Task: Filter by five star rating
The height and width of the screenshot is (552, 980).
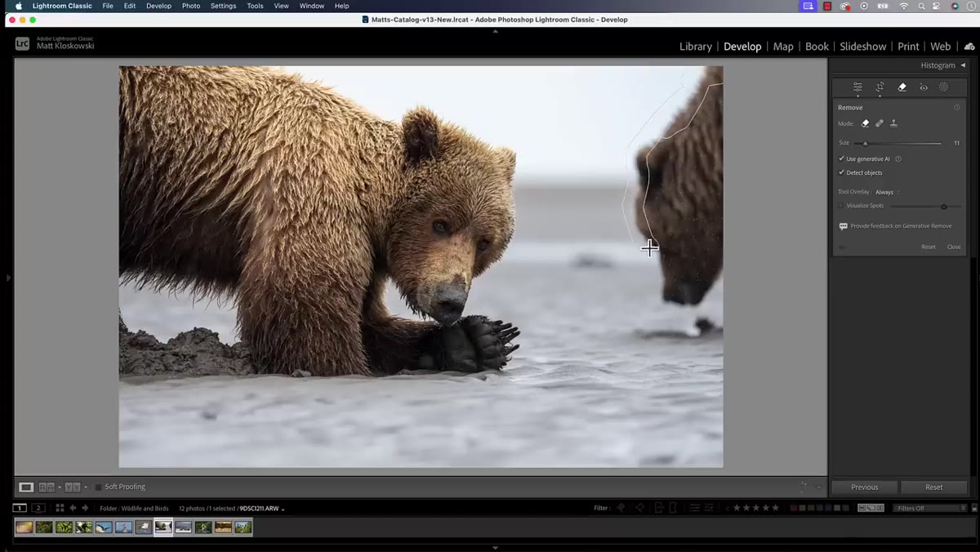Action: (775, 508)
